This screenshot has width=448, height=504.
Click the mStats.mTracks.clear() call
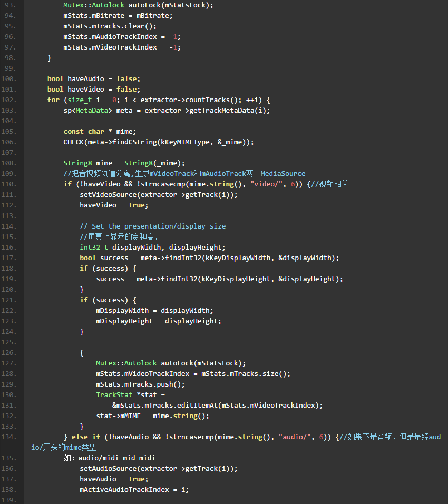[110, 26]
